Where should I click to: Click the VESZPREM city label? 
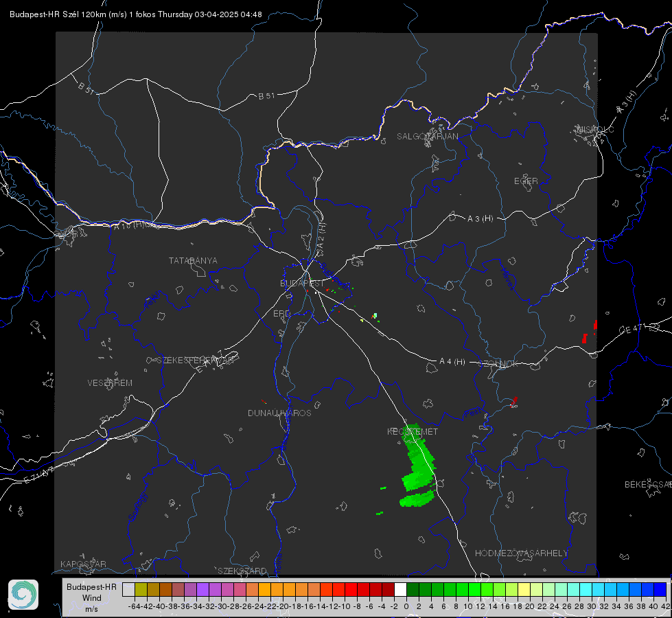(x=110, y=382)
